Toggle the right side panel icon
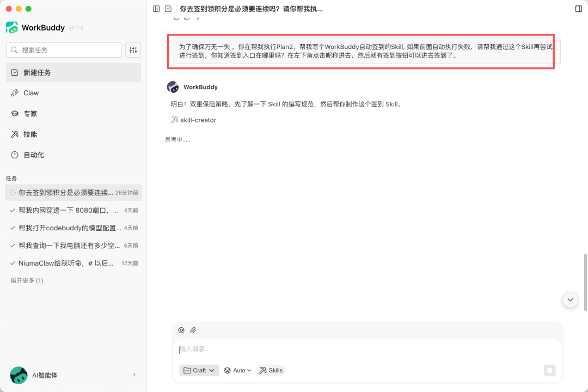This screenshot has height=392, width=588. tap(579, 9)
